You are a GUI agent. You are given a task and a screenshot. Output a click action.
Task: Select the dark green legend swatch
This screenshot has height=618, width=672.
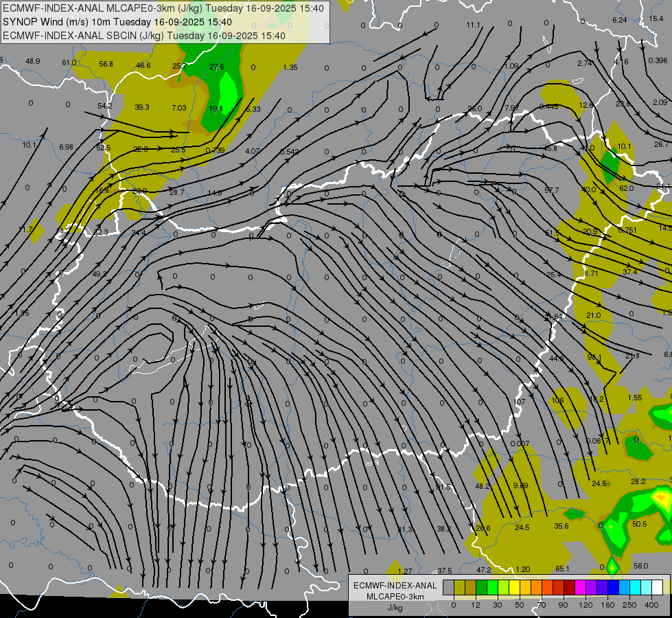482,587
